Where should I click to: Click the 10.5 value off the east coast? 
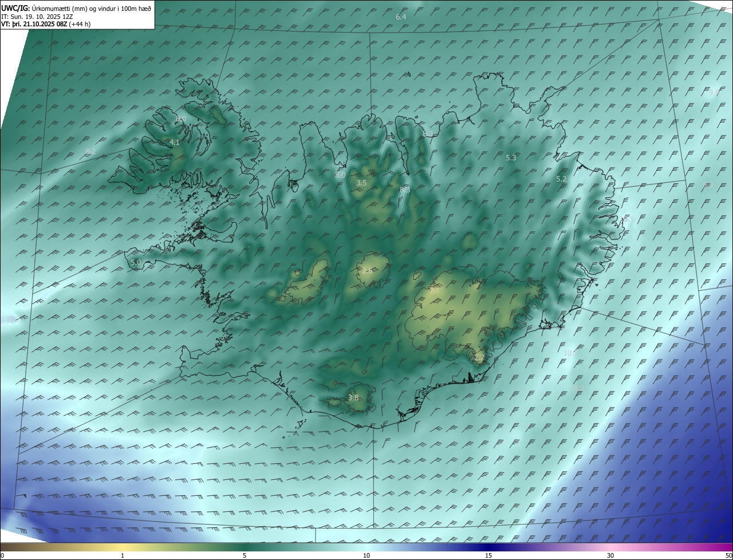coord(626,220)
